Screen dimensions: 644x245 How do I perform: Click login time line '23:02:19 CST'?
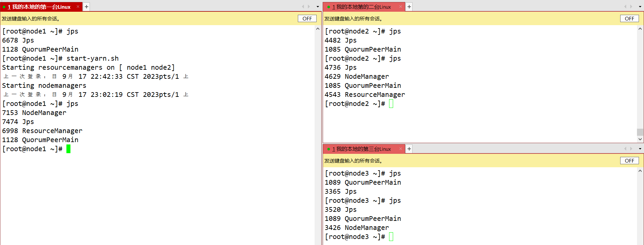pos(115,95)
